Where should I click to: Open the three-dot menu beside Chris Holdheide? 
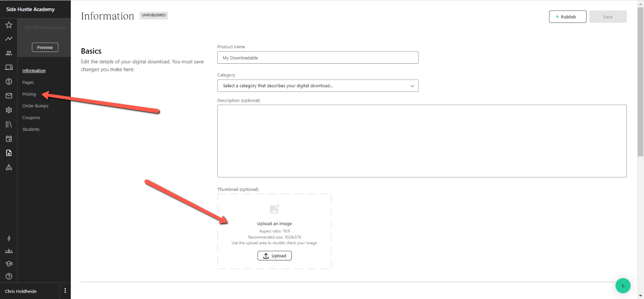click(65, 291)
